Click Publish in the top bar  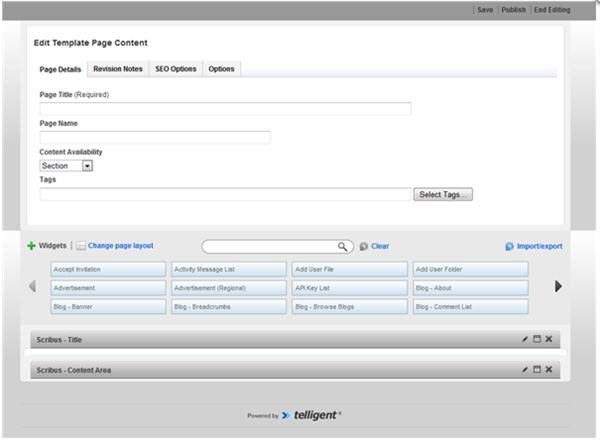pos(513,9)
